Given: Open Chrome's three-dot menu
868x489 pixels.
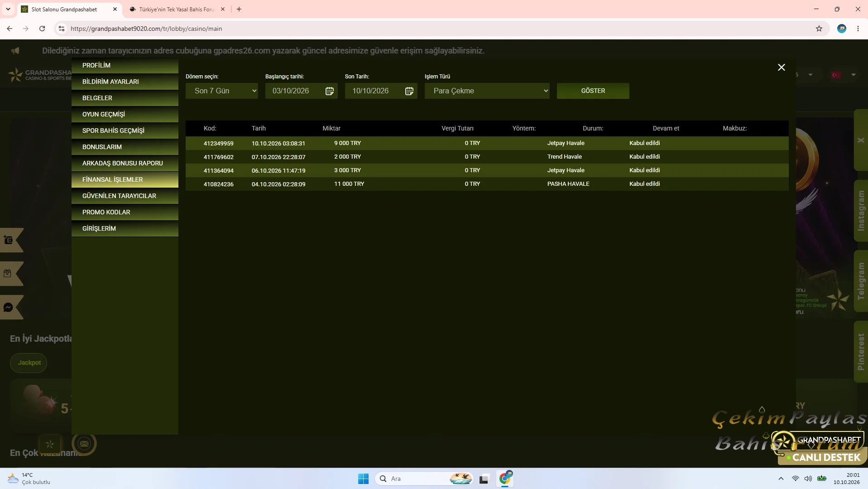Looking at the screenshot, I should [858, 29].
